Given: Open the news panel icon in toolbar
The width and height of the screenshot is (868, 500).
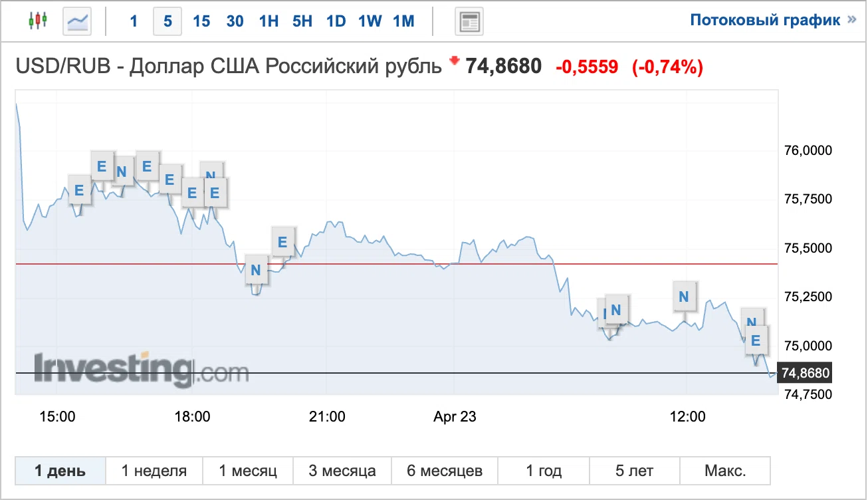Looking at the screenshot, I should pyautogui.click(x=469, y=21).
